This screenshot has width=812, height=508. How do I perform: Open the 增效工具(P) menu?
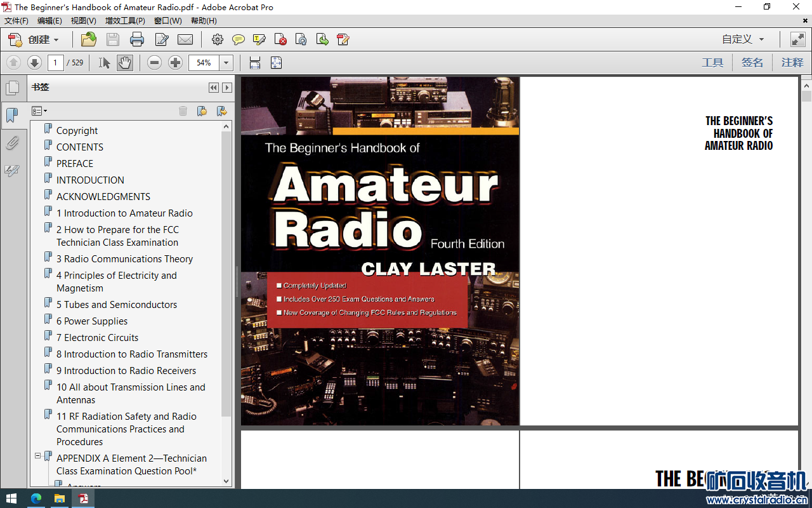(125, 21)
